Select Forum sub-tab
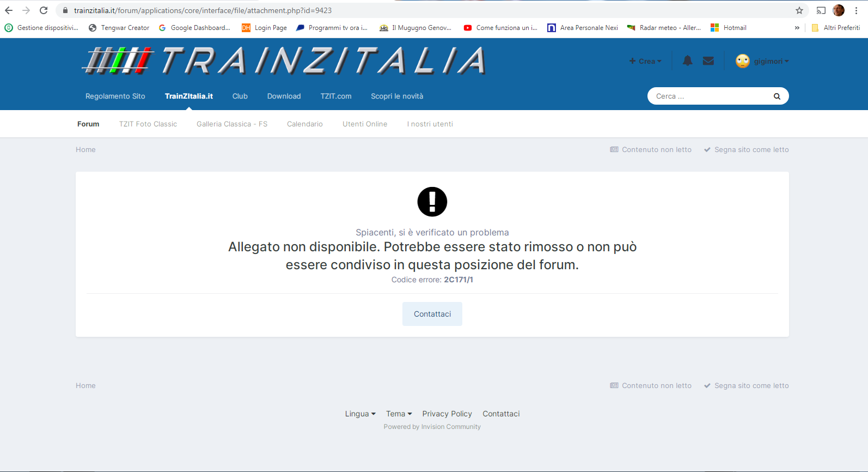The height and width of the screenshot is (472, 868). 88,124
